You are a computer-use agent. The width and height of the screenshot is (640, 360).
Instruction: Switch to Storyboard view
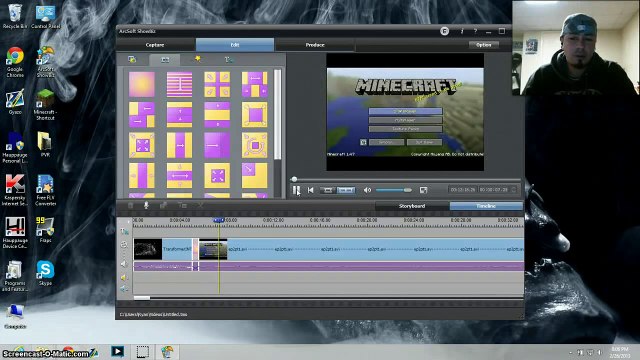412,206
